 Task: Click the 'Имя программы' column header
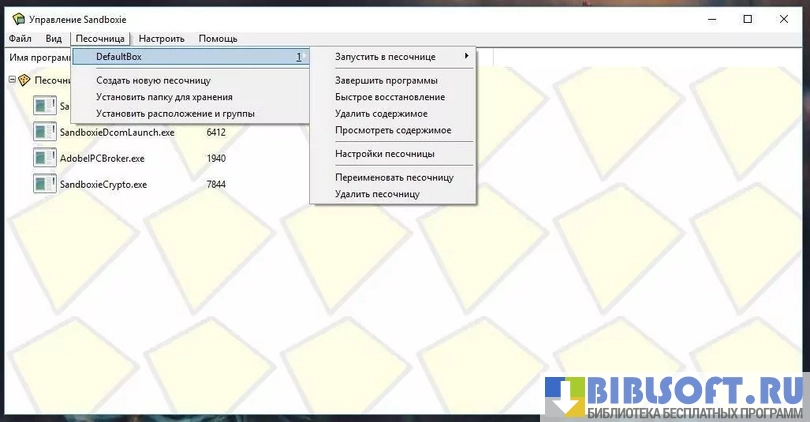[x=35, y=58]
